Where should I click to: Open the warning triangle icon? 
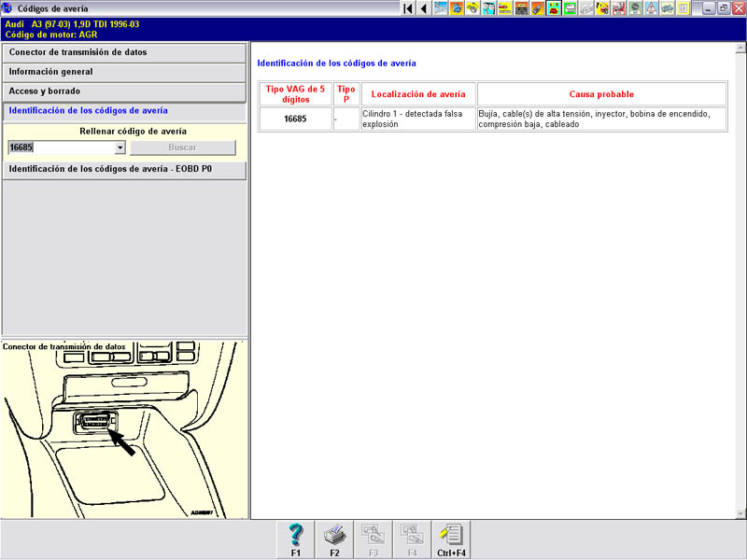tap(651, 8)
